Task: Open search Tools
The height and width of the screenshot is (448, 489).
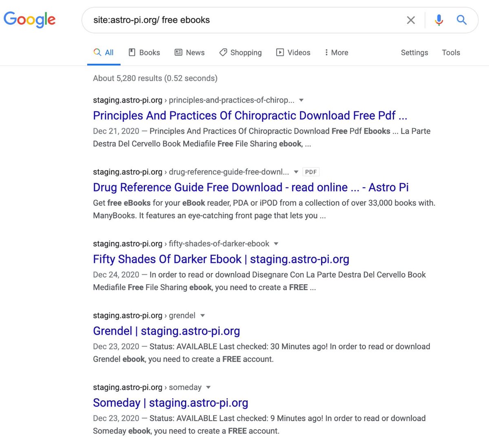Action: (x=451, y=53)
